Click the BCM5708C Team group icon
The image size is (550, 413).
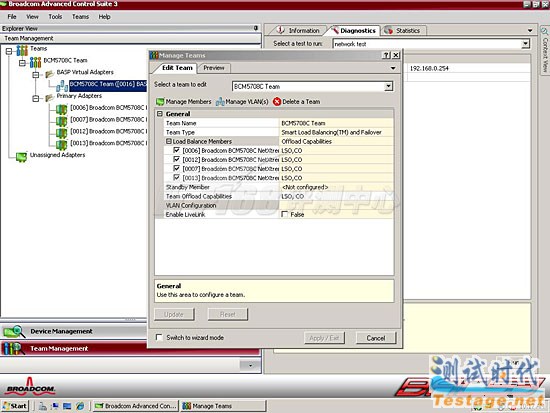click(35, 62)
